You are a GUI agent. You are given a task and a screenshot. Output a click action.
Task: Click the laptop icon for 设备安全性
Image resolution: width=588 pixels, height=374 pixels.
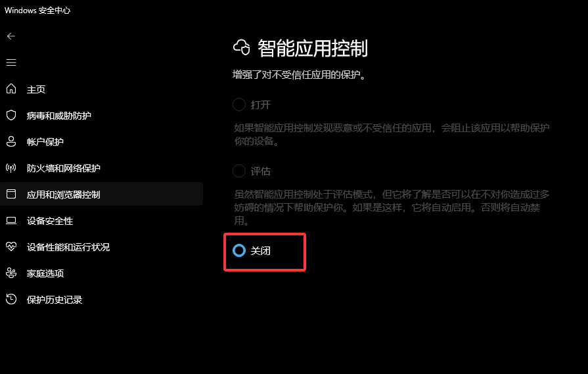pos(11,221)
